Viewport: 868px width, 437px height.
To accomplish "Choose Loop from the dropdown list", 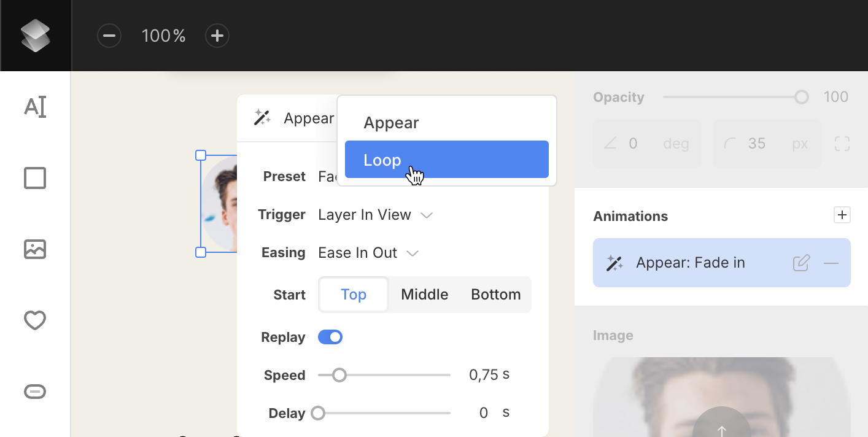I will click(447, 160).
